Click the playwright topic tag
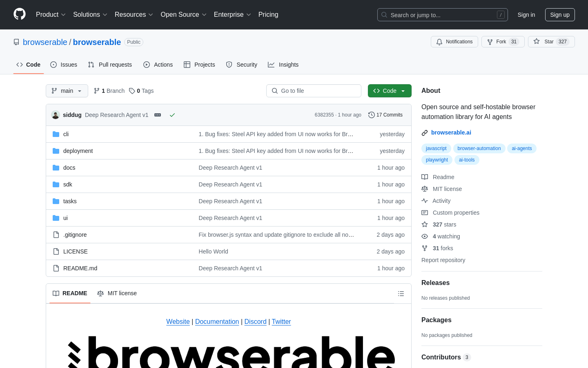 (437, 160)
